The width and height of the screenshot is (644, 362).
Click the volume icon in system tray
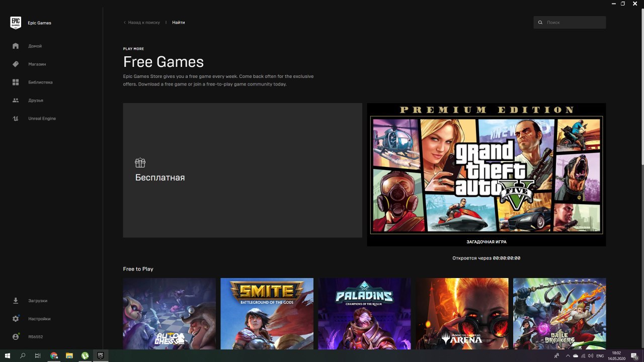point(591,355)
